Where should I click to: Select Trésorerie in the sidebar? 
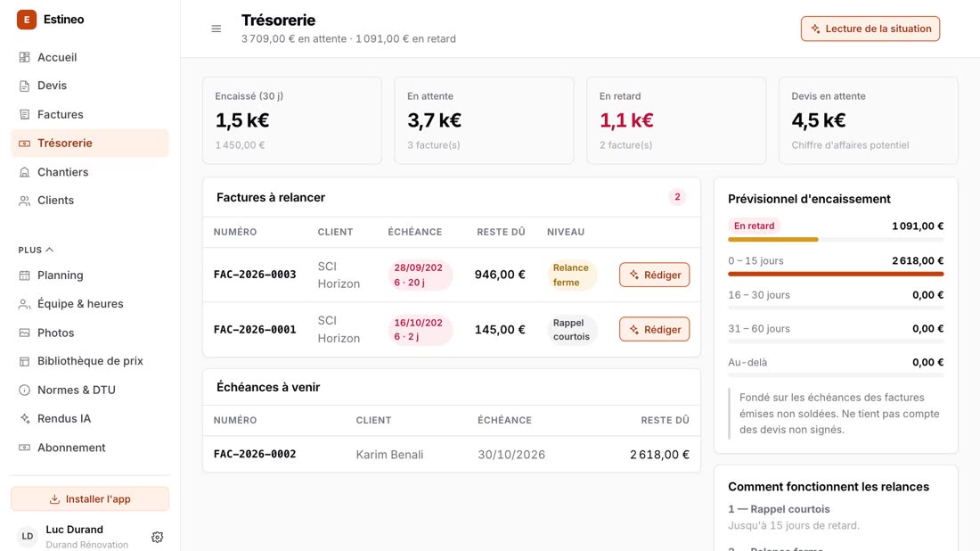(90, 144)
